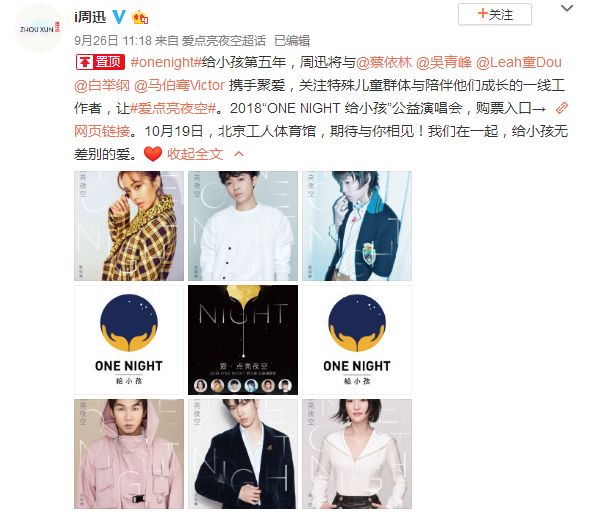The image size is (594, 517).
Task: Open the i周迅 username link
Action: click(x=90, y=17)
